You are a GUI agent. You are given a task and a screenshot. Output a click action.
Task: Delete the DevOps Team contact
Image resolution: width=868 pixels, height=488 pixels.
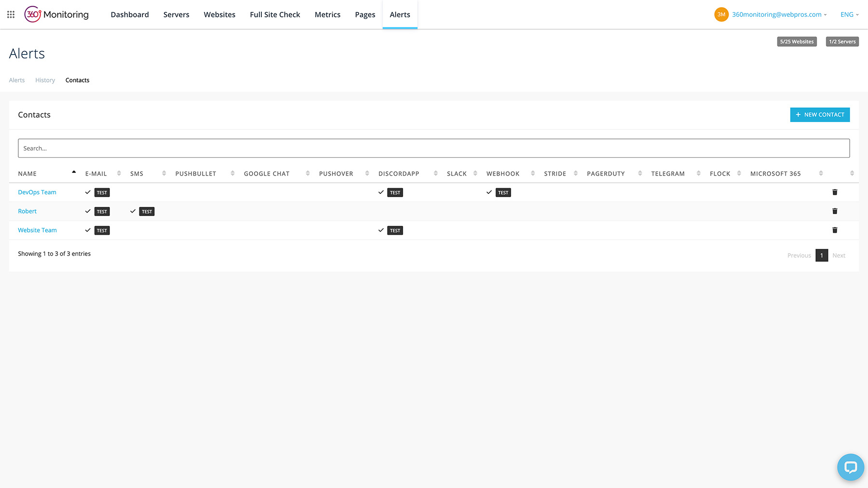pos(835,192)
